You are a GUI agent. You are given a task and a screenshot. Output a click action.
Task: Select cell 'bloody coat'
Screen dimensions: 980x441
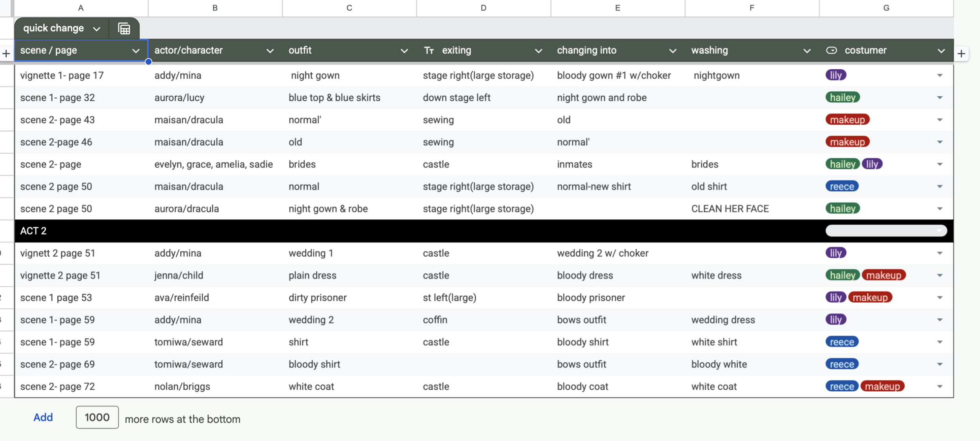(x=618, y=387)
